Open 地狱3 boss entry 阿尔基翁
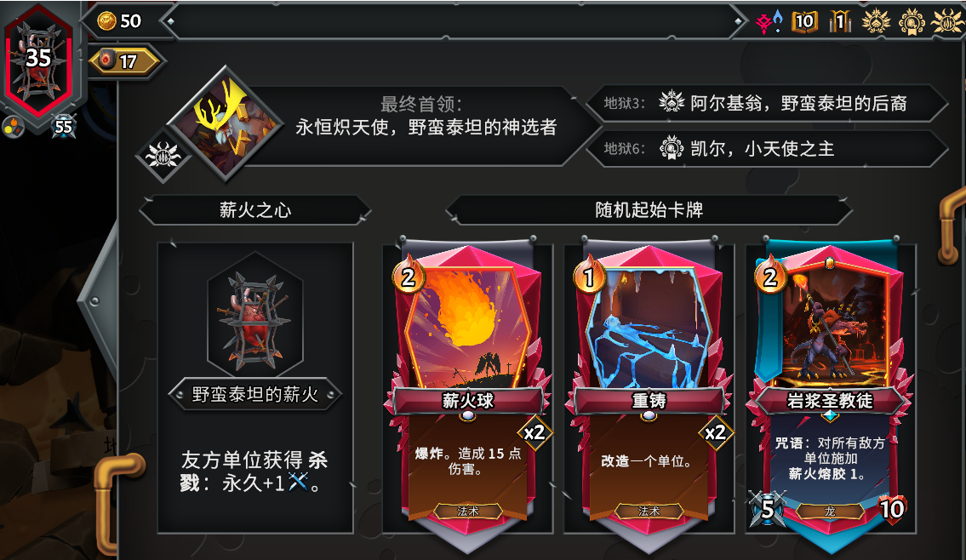Image resolution: width=966 pixels, height=560 pixels. 766,103
